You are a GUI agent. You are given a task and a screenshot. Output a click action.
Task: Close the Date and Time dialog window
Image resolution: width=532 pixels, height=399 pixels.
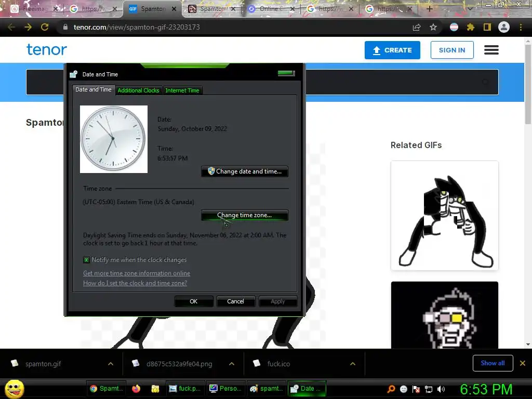(286, 73)
